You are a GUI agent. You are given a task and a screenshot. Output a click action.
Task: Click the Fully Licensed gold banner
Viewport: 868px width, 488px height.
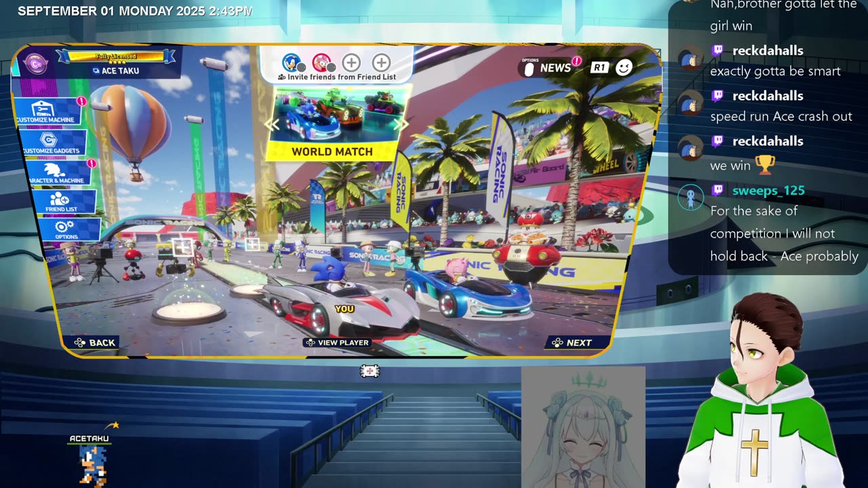[x=115, y=57]
